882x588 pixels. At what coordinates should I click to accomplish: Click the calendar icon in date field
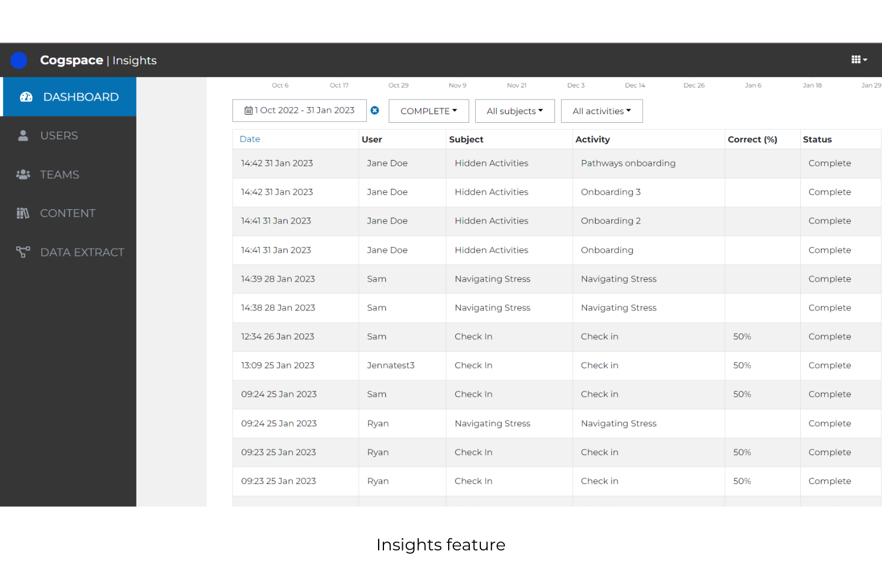click(x=249, y=111)
